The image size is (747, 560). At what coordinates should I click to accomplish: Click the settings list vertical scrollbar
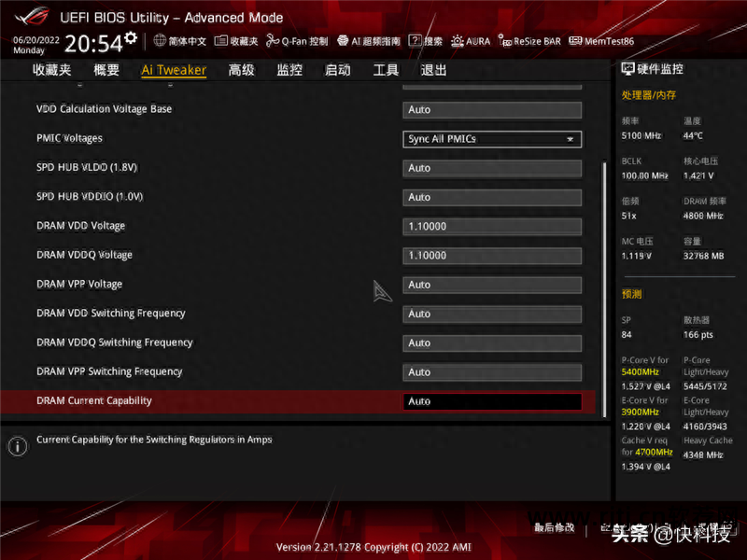click(604, 289)
